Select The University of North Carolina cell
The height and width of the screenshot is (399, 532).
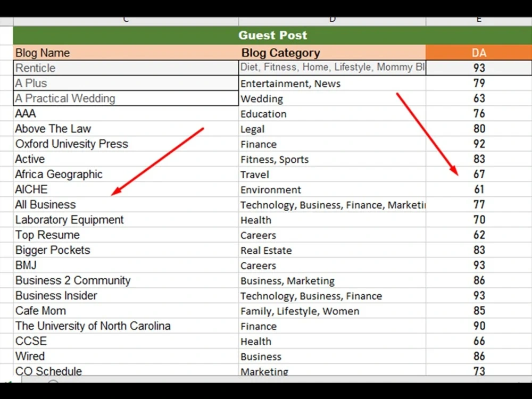pyautogui.click(x=126, y=326)
